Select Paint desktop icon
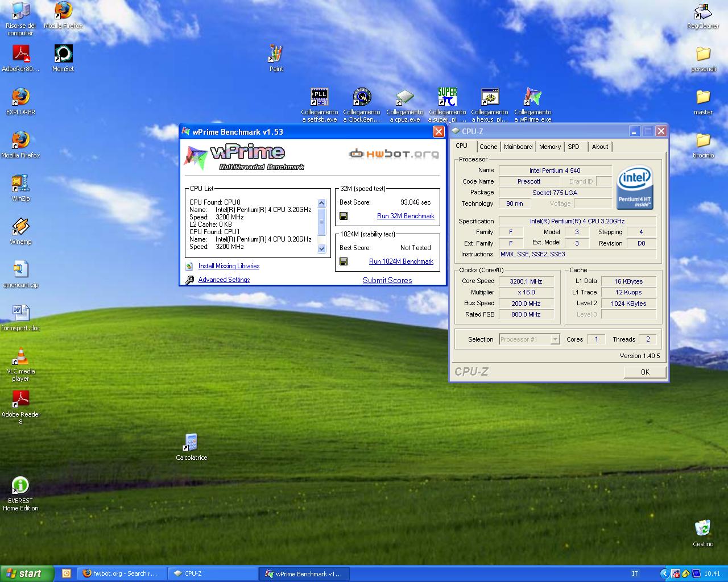728x582 pixels. tap(276, 59)
